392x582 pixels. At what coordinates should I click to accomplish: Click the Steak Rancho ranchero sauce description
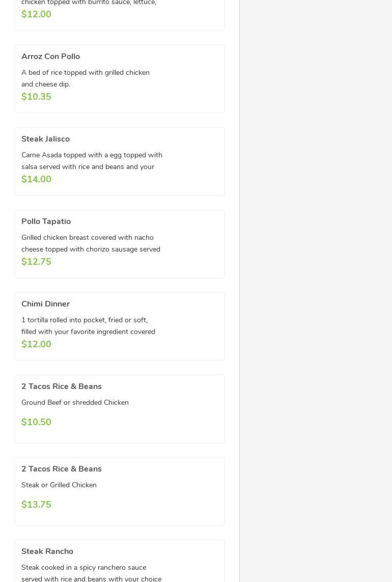click(x=91, y=573)
